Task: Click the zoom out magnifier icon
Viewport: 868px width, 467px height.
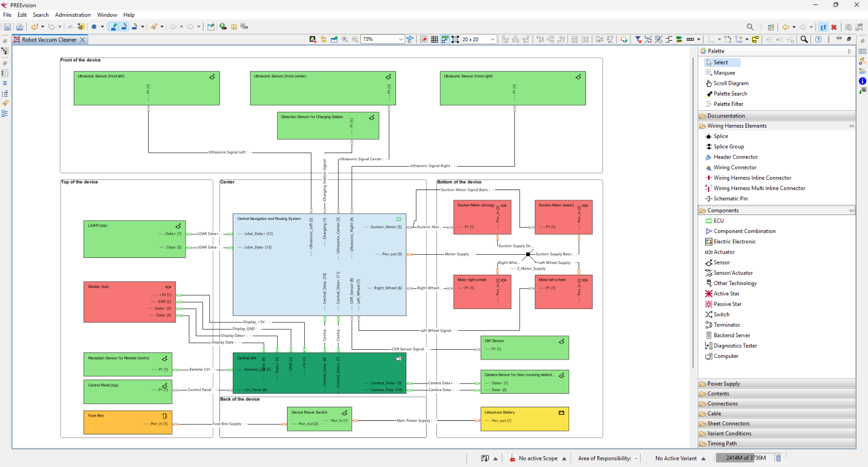Action: tap(355, 40)
